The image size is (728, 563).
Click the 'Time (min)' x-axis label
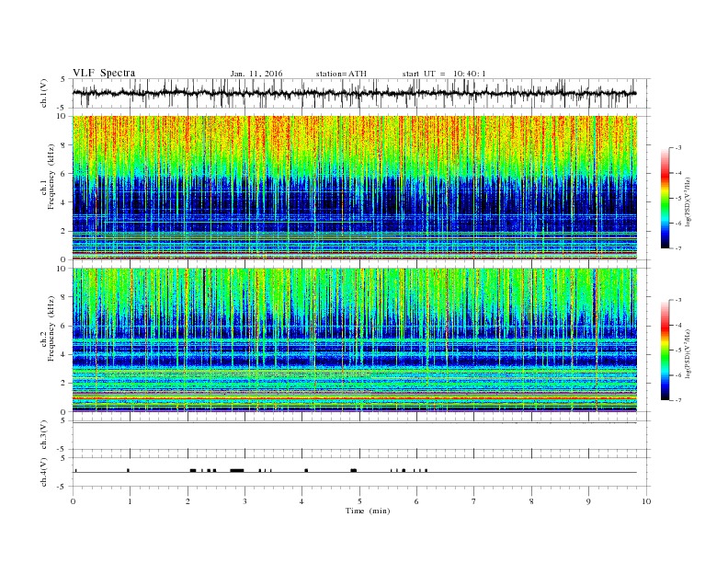368,511
